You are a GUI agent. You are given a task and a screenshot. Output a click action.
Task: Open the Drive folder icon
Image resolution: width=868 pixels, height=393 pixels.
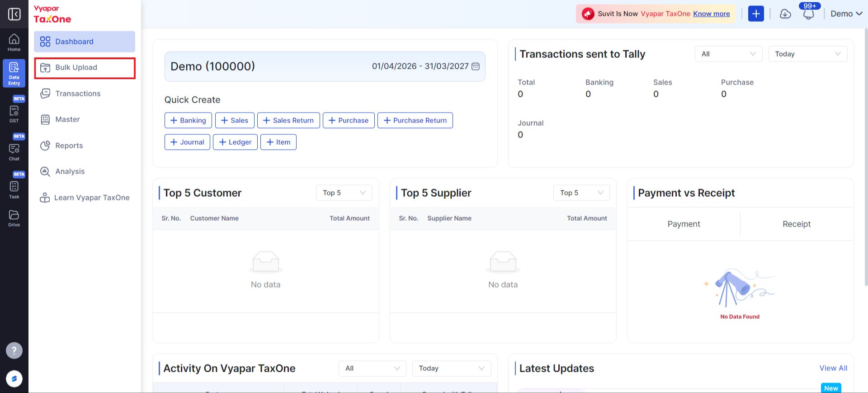[14, 218]
